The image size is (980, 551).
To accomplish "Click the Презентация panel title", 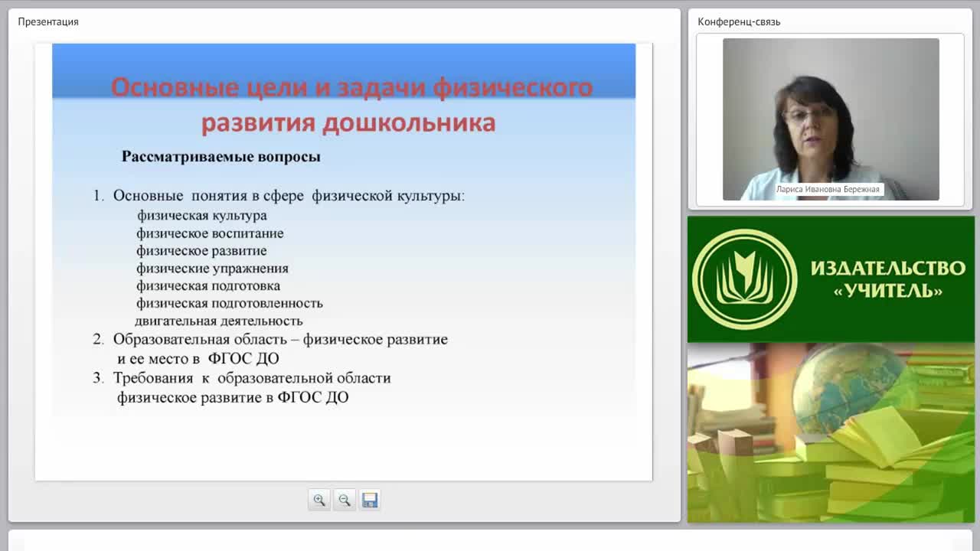I will pos(48,21).
